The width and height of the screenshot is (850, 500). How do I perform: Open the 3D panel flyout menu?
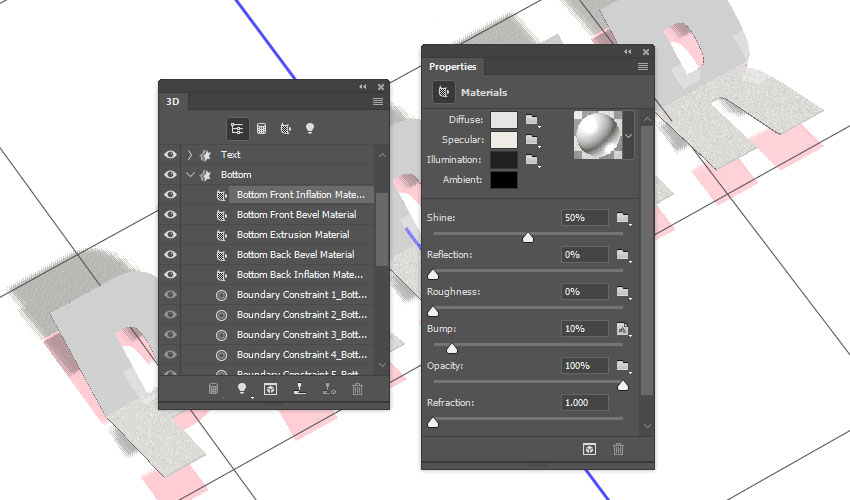[x=378, y=101]
